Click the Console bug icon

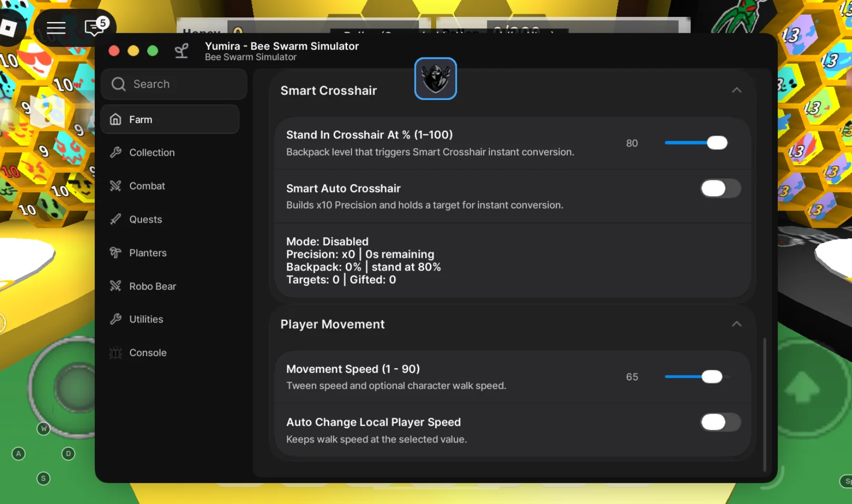click(x=115, y=353)
